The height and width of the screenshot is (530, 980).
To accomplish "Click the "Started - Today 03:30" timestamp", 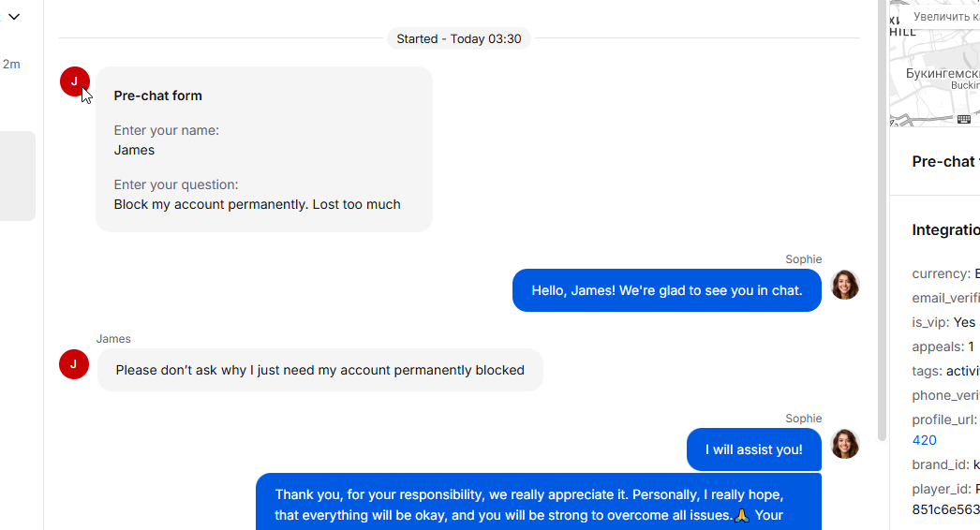I will pyautogui.click(x=458, y=38).
